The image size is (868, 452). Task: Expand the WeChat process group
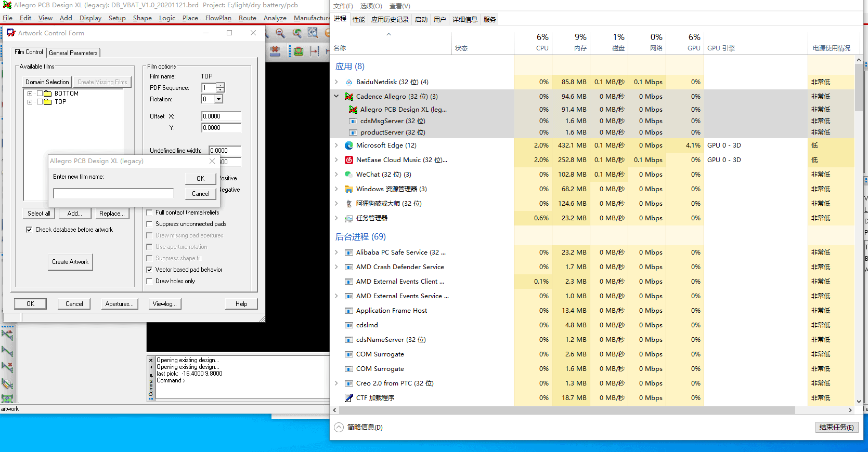336,175
